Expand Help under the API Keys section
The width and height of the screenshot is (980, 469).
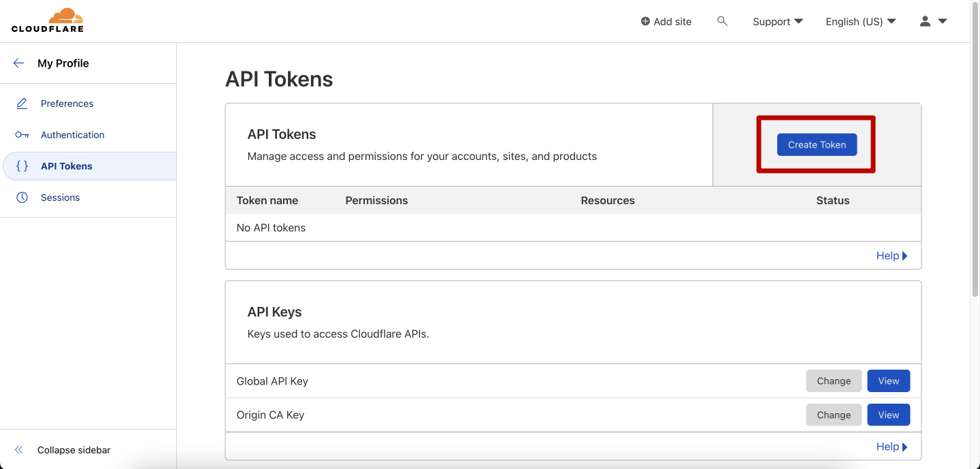point(892,447)
